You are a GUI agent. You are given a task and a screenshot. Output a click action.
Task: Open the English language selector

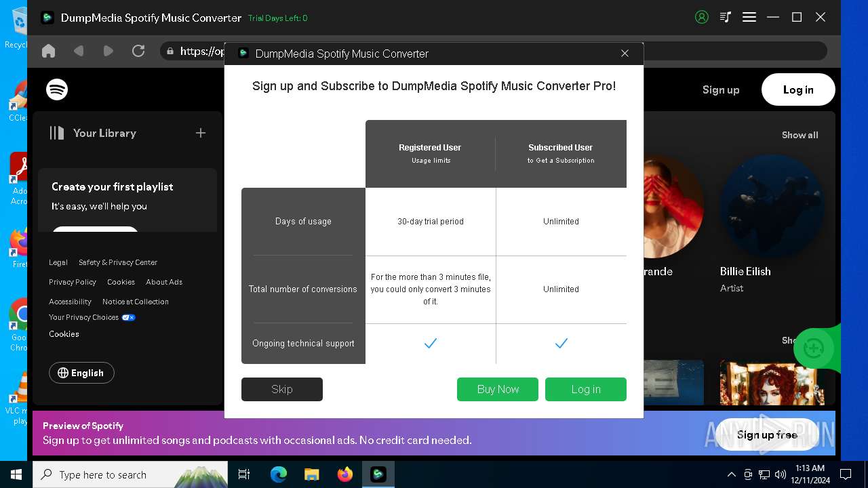(81, 373)
